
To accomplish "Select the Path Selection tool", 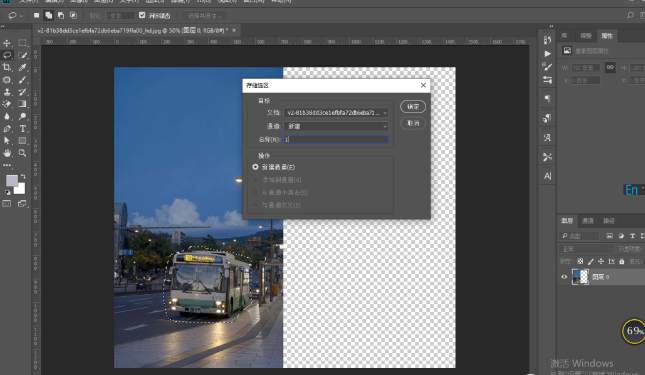I will tap(7, 141).
